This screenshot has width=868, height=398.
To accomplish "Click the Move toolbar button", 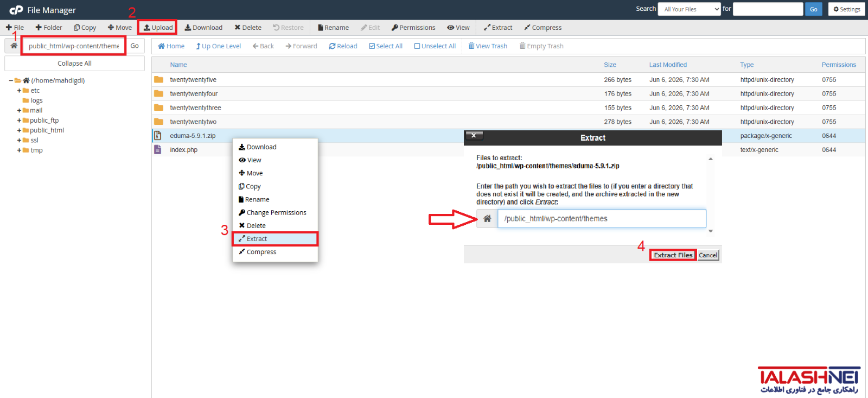I will (x=120, y=28).
